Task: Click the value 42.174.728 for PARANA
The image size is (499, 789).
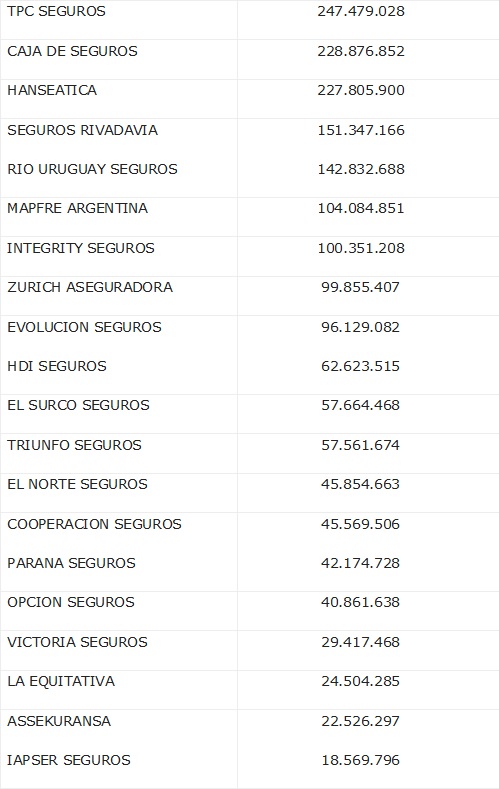Action: coord(361,563)
